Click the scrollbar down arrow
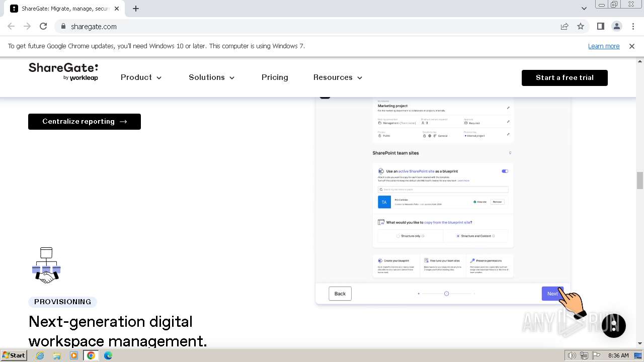The image size is (644, 362). click(639, 343)
